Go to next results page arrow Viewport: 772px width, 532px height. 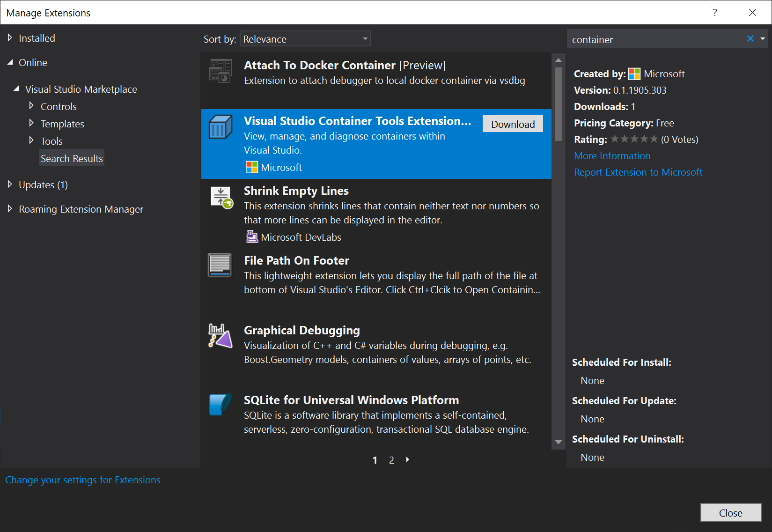[x=408, y=460]
